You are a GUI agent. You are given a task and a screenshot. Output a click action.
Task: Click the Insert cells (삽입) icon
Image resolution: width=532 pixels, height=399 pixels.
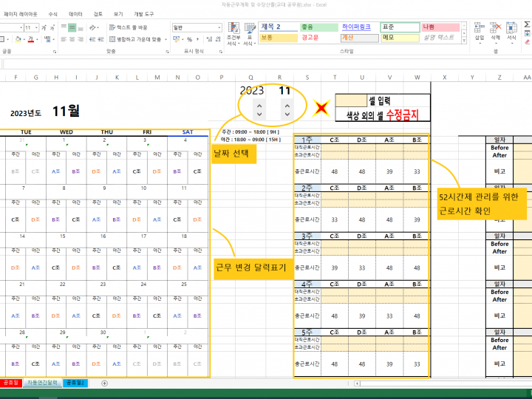[x=480, y=32]
